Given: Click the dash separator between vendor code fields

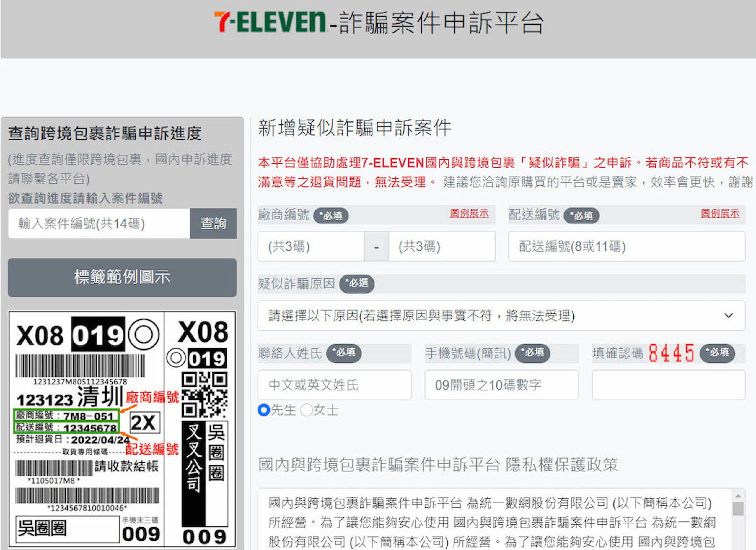Looking at the screenshot, I should (376, 247).
